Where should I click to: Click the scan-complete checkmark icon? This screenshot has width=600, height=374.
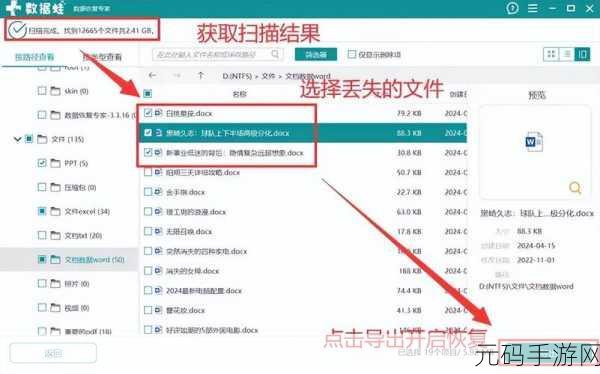17,30
